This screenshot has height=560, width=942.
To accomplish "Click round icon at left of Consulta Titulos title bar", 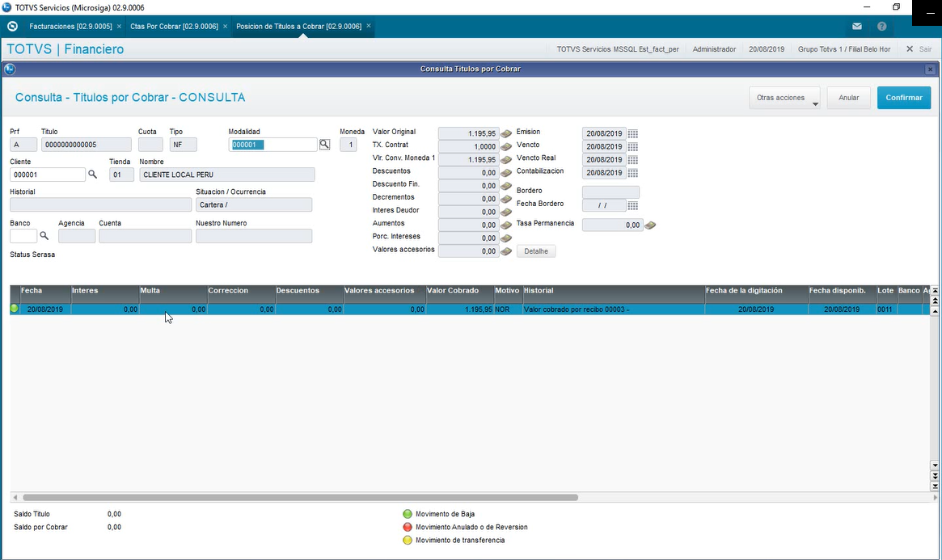I will tap(10, 69).
